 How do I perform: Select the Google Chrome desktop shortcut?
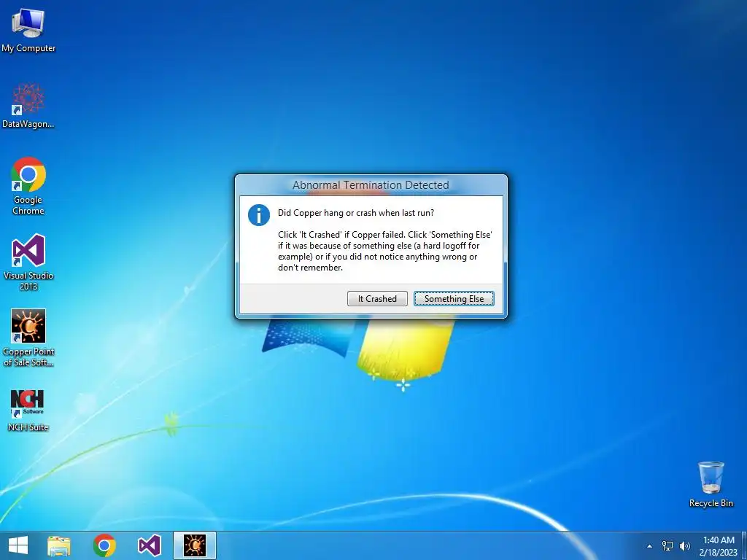pos(28,186)
